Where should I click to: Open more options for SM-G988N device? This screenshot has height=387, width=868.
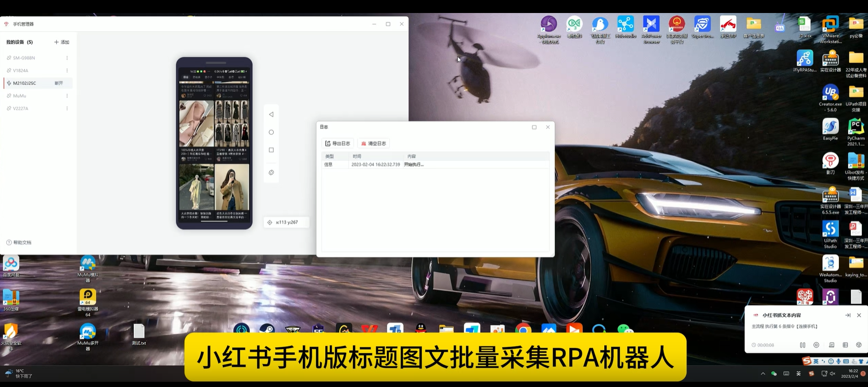coord(67,58)
